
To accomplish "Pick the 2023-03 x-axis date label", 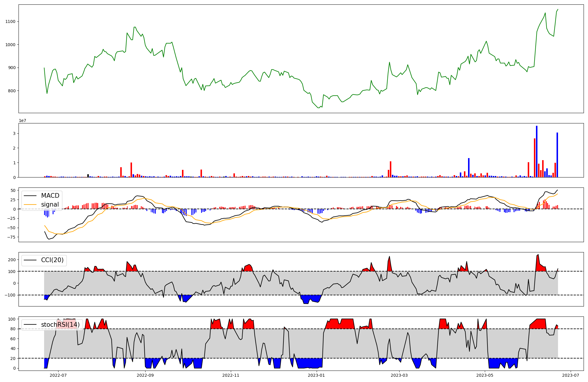I will 400,375.
